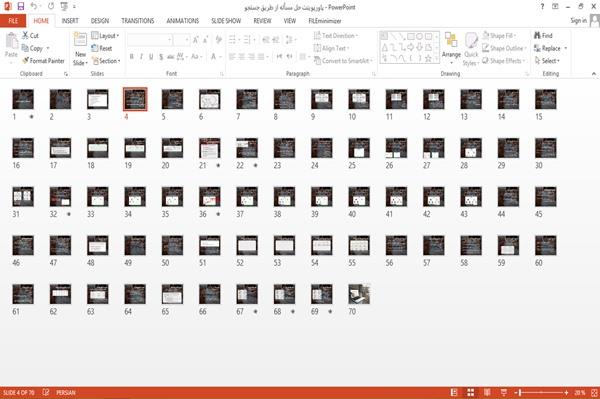This screenshot has height=399, width=600.
Task: Open the Section dropdown
Action: tap(106, 61)
